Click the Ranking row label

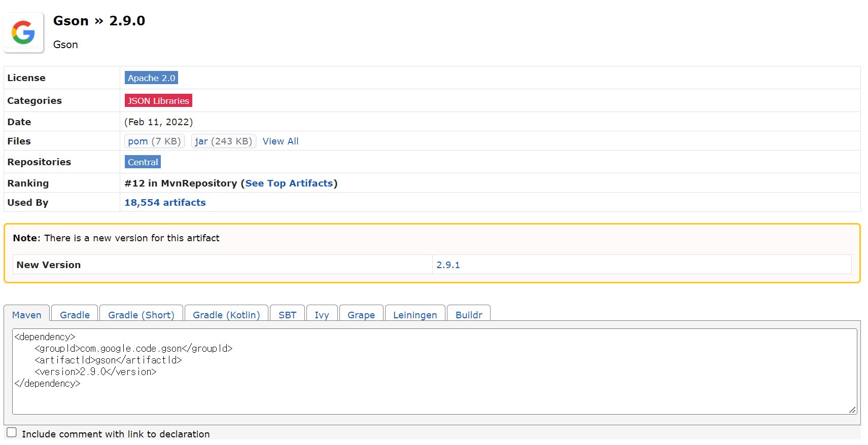click(28, 183)
